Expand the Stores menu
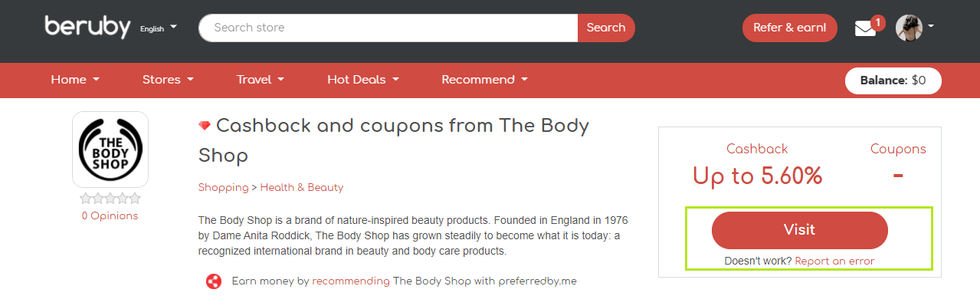The image size is (980, 296). 168,80
